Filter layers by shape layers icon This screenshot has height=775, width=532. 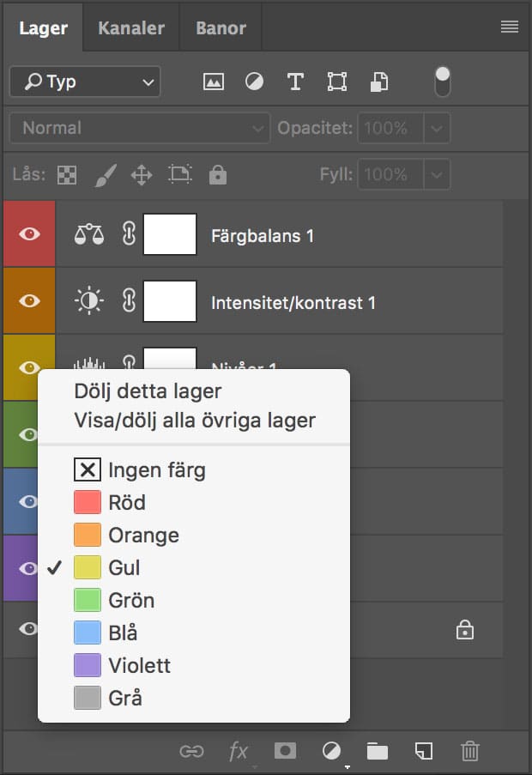(x=337, y=82)
